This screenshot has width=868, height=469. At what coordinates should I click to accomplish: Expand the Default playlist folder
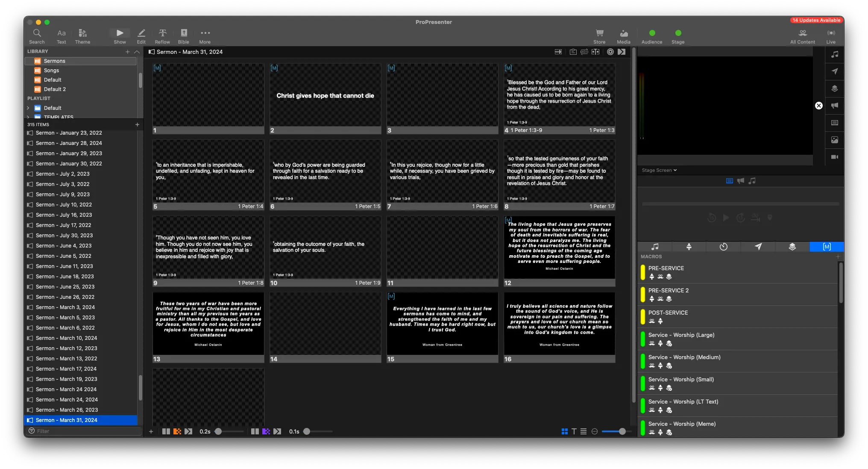tap(28, 108)
